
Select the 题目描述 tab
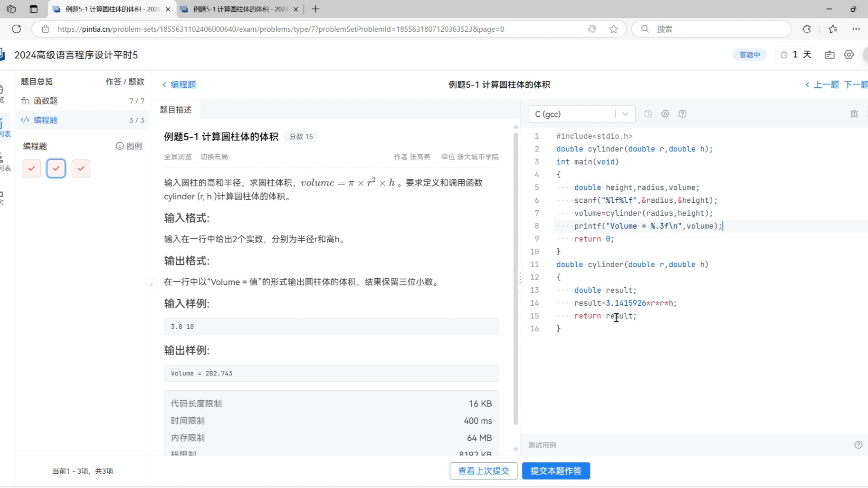[176, 110]
